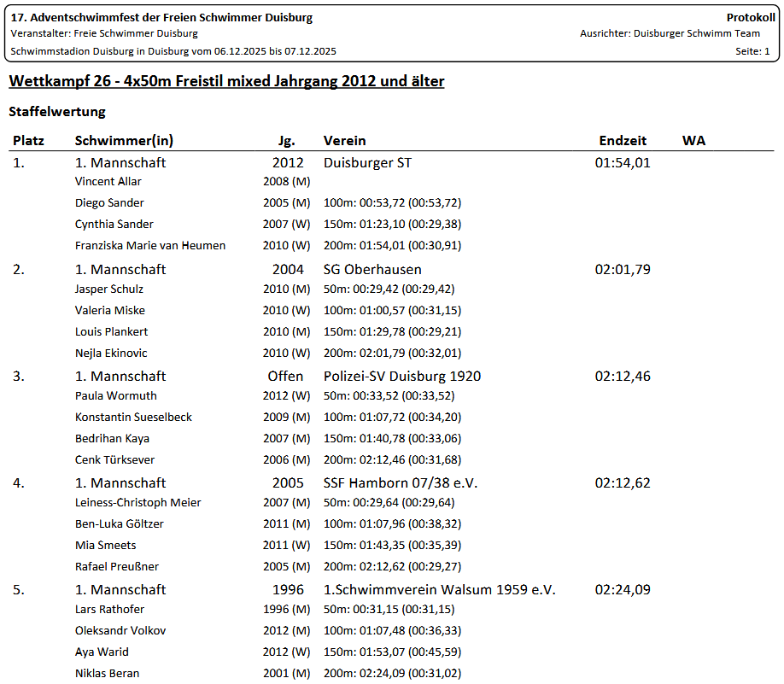
Task: Click the final time 01:54,01 in Endzeit column
Action: (x=623, y=162)
